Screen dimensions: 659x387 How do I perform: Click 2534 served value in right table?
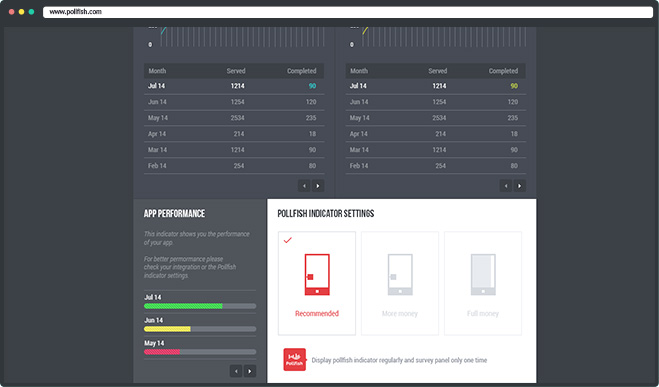coord(439,118)
